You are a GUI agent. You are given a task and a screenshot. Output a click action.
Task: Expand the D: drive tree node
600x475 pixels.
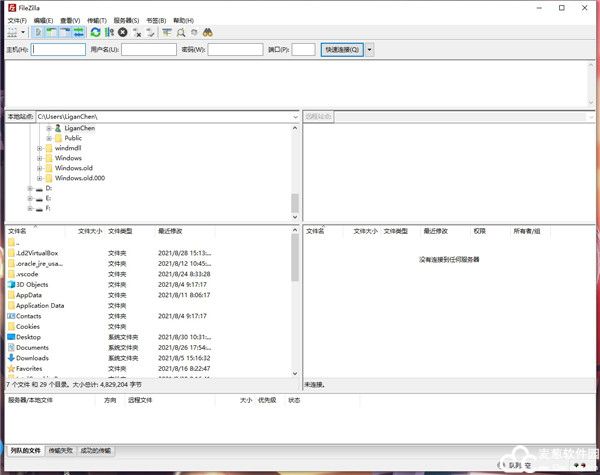30,188
